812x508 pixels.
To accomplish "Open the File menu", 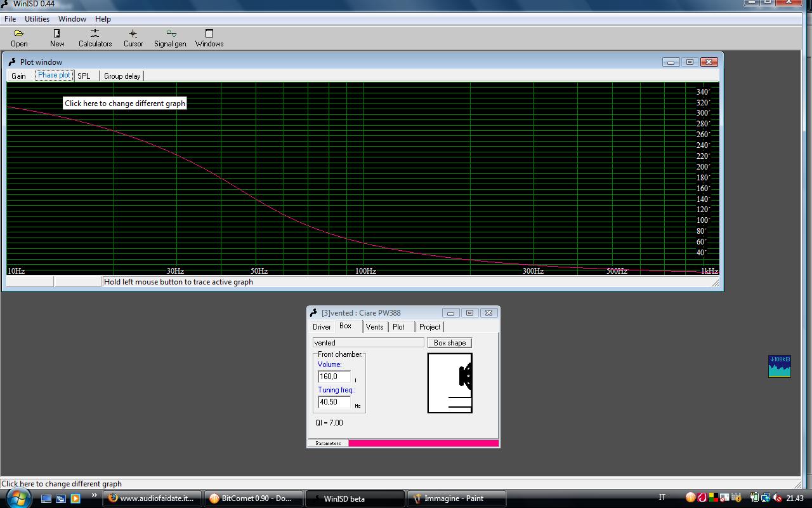I will pyautogui.click(x=10, y=19).
